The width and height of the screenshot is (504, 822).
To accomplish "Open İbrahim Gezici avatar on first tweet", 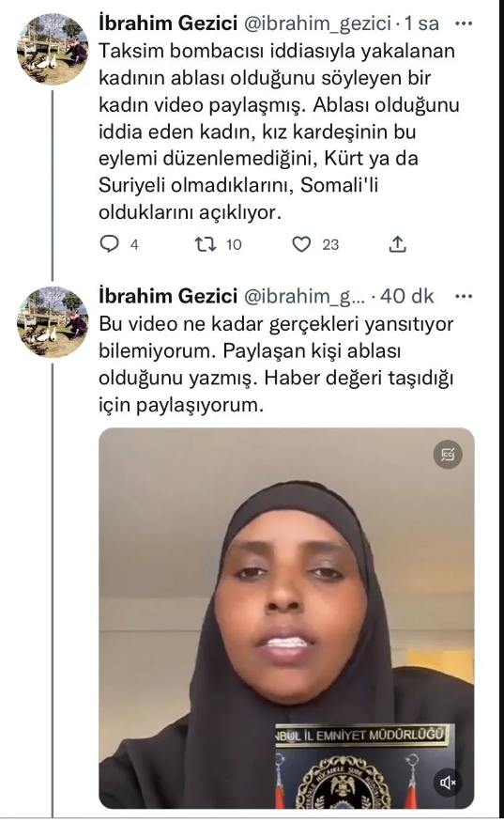I will pos(53,49).
